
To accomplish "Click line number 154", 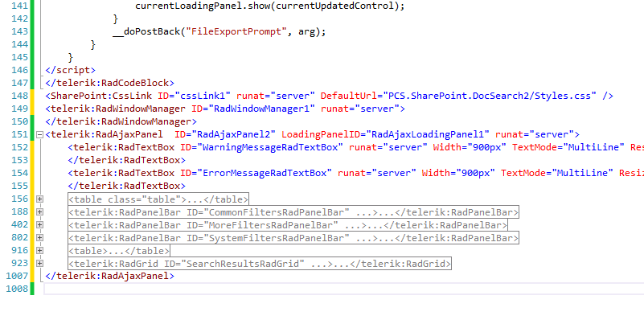I will (x=20, y=173).
